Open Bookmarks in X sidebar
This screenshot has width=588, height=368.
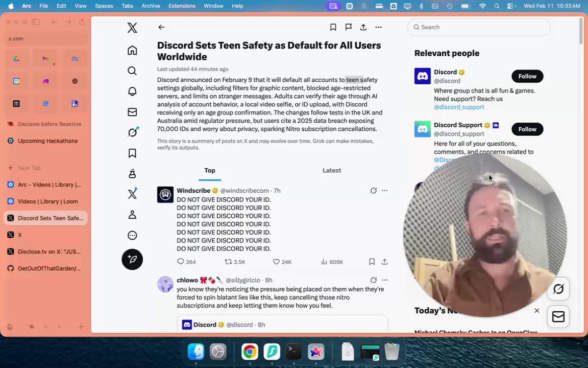132,153
